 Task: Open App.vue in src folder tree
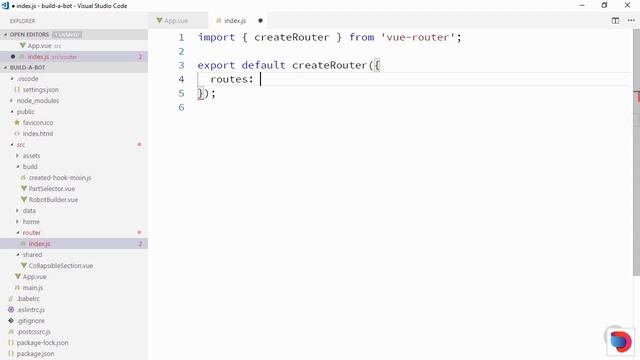point(35,277)
